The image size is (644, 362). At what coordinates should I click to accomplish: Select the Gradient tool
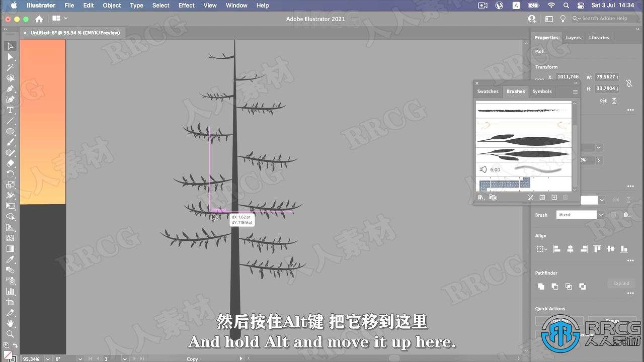point(10,248)
